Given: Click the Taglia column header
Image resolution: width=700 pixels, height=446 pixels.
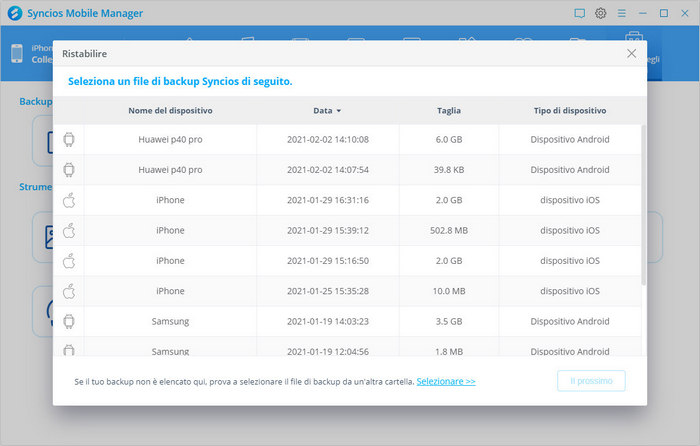Looking at the screenshot, I should [449, 110].
